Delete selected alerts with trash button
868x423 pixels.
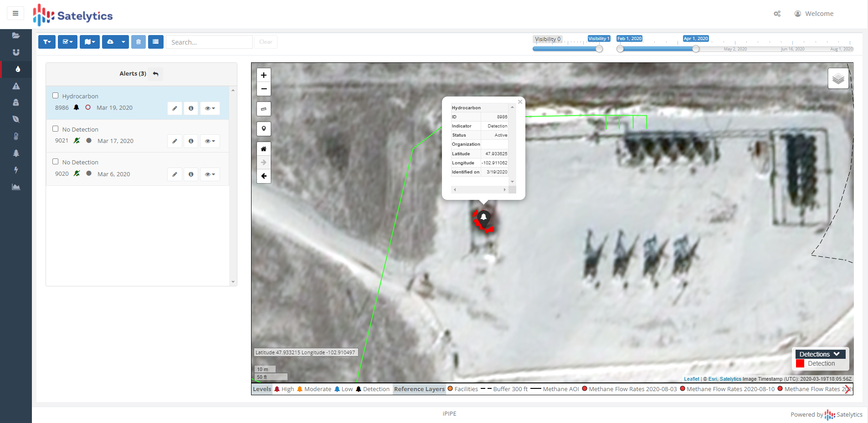(x=139, y=42)
